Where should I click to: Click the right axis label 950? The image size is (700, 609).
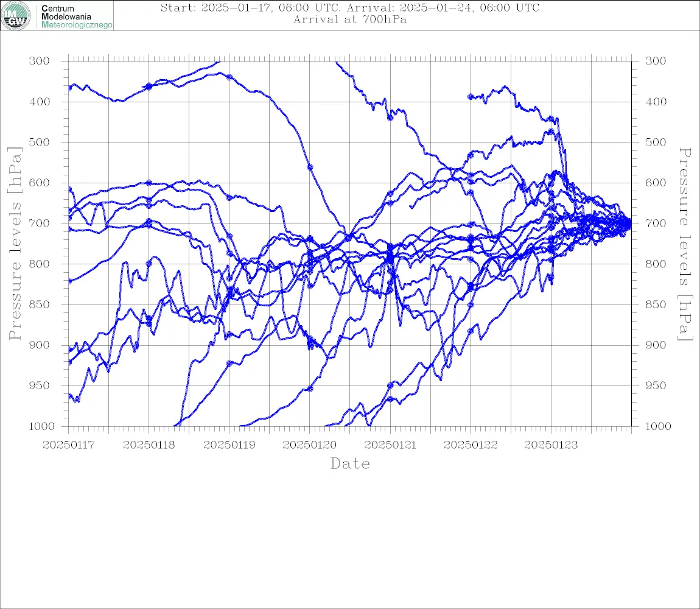656,385
